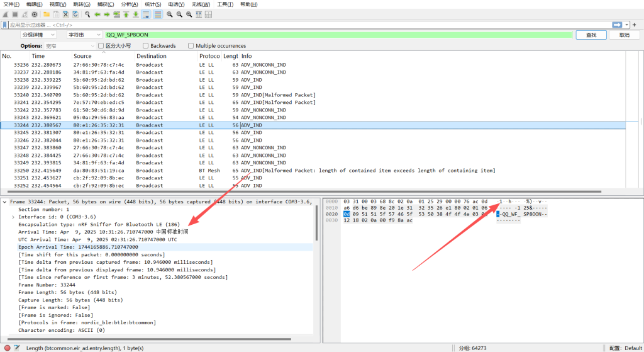This screenshot has height=352, width=644.
Task: Check the Backwards search option
Action: [x=146, y=46]
